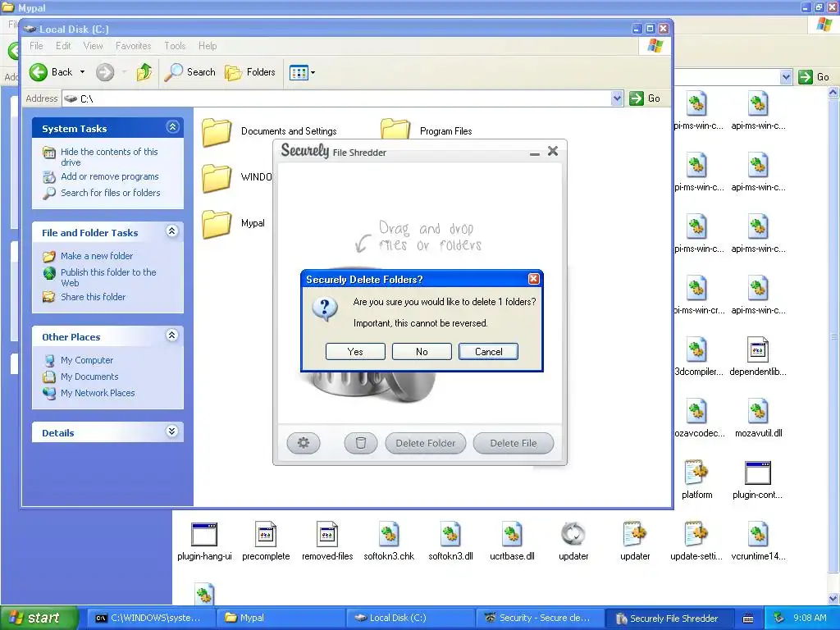Close the Securely Delete Folders dialog
The image size is (840, 630).
pos(533,279)
